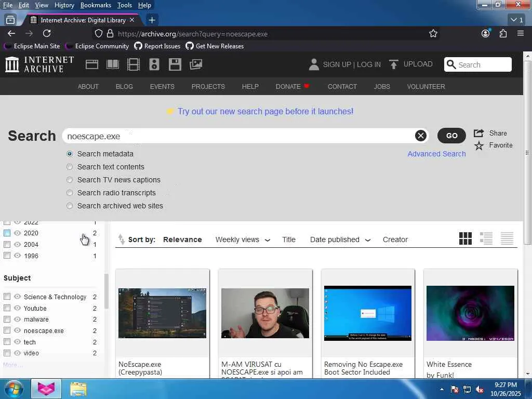Open browser extensions puzzle icon
This screenshot has height=399, width=532.
click(503, 33)
